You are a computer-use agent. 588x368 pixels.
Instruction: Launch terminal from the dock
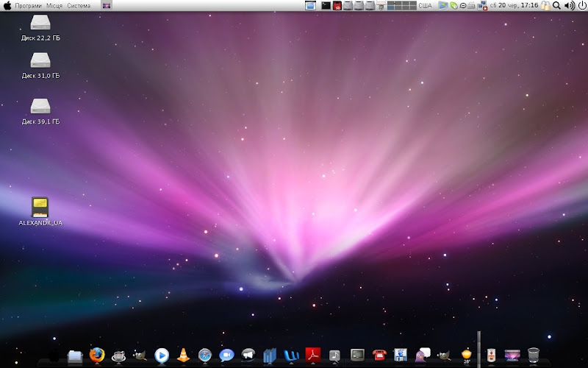point(357,355)
